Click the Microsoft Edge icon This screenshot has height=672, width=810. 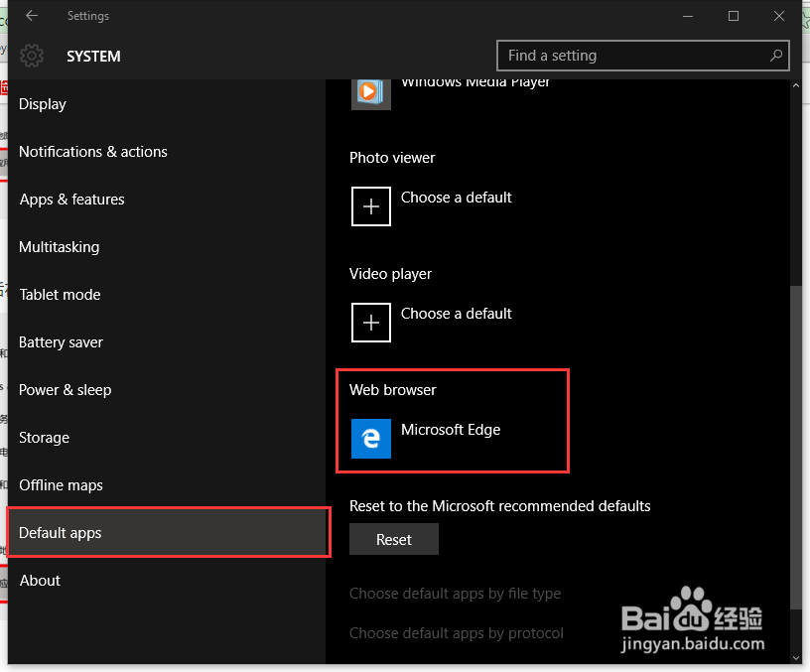(371, 439)
